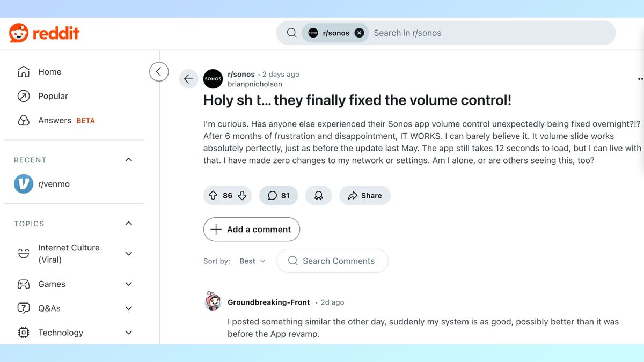Viewport: 644px width, 362px height.
Task: Open the post overflow menu
Action: (x=640, y=78)
